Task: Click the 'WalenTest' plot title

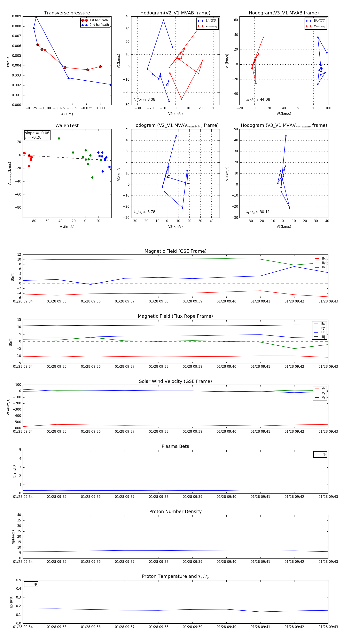Action: (67, 125)
